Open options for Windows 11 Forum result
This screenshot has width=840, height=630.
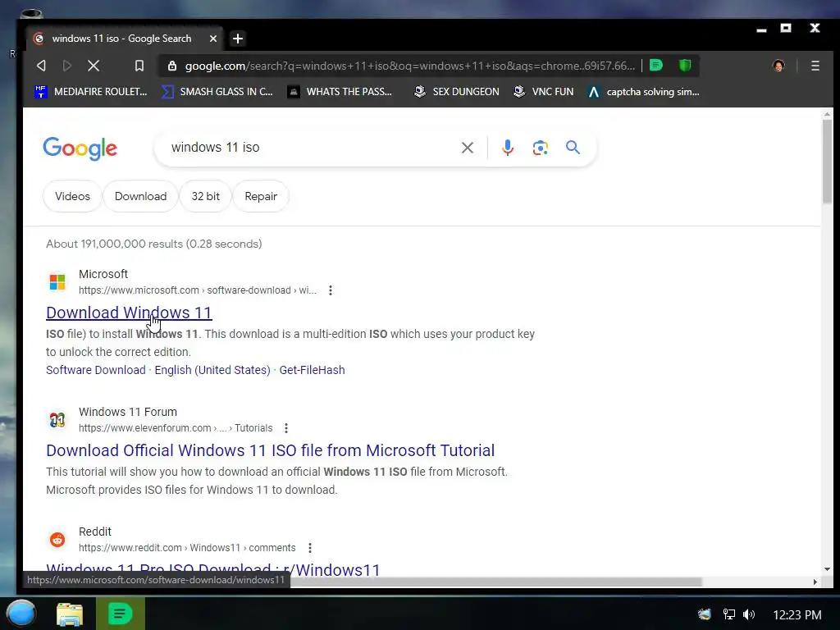tap(286, 428)
